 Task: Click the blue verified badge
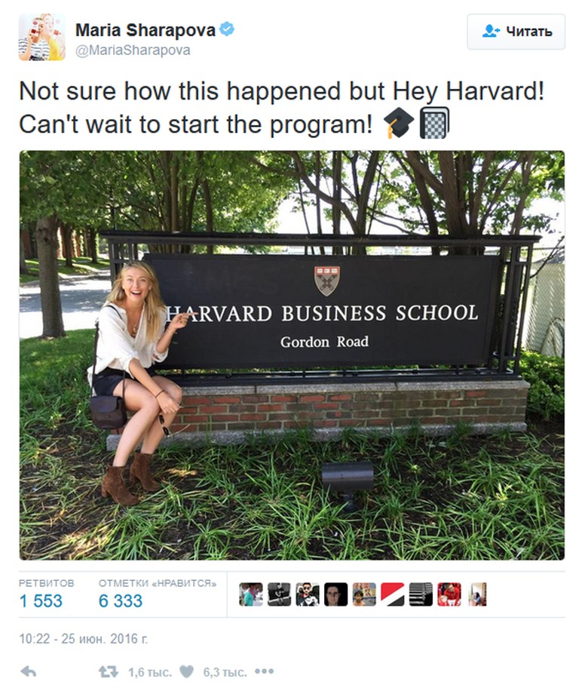(226, 29)
